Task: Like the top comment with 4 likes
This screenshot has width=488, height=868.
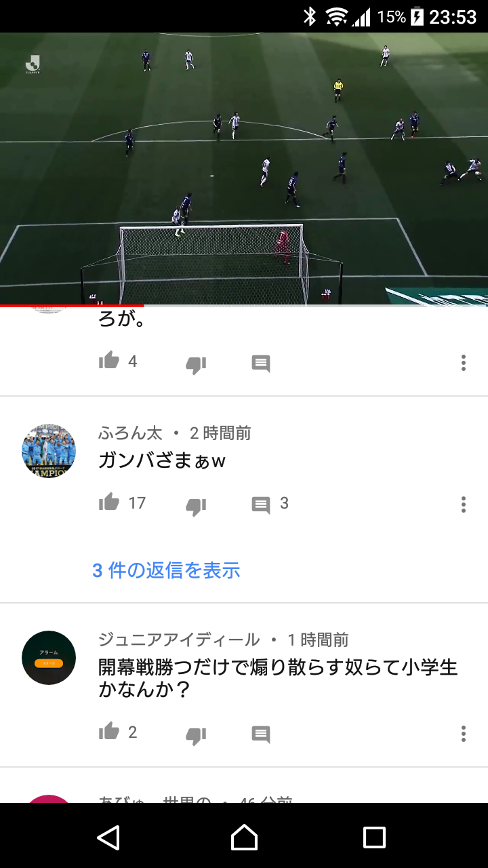Action: [x=109, y=361]
